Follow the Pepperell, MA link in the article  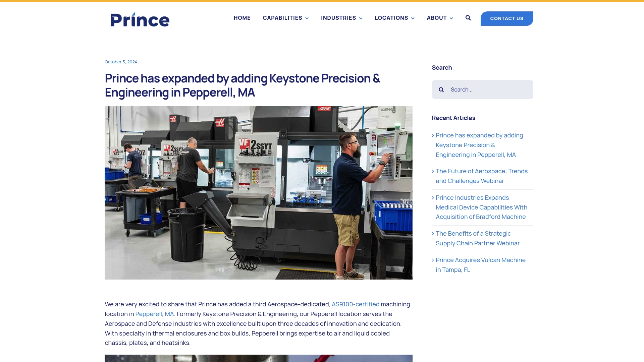[x=154, y=314]
